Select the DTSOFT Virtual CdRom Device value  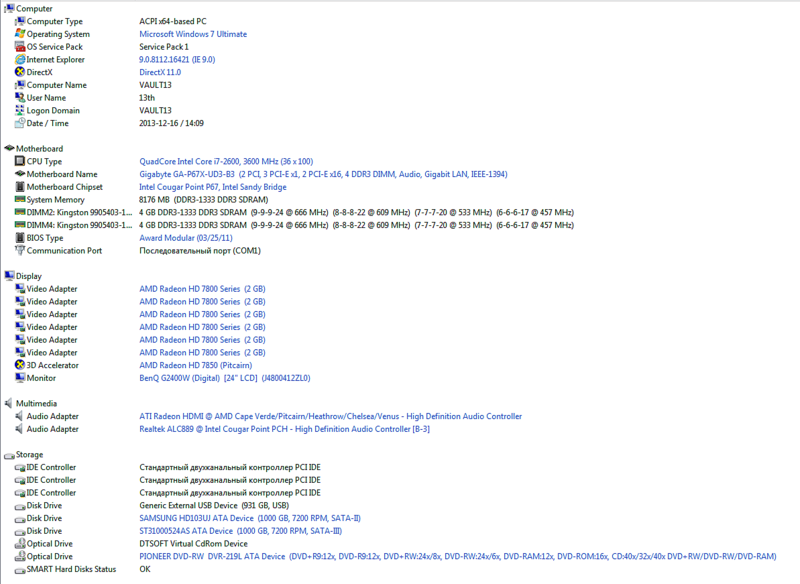pyautogui.click(x=193, y=544)
